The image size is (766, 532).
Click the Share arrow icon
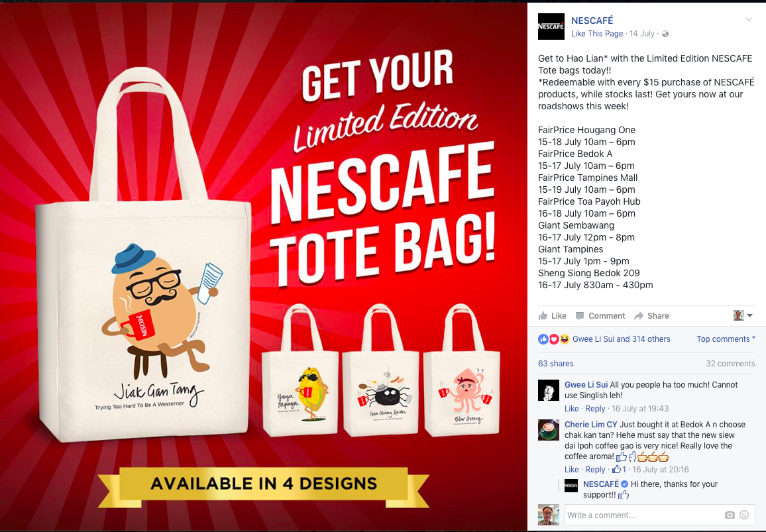click(639, 316)
